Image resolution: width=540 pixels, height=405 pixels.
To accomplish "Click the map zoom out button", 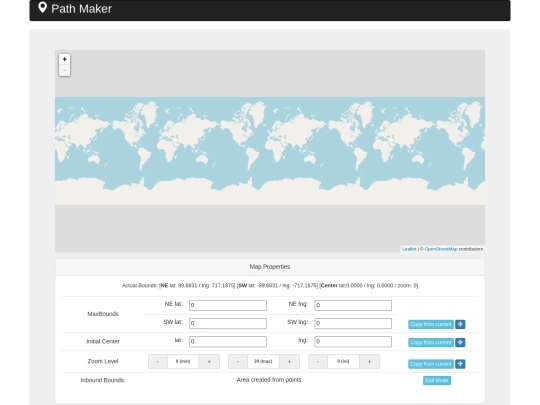I will click(64, 70).
